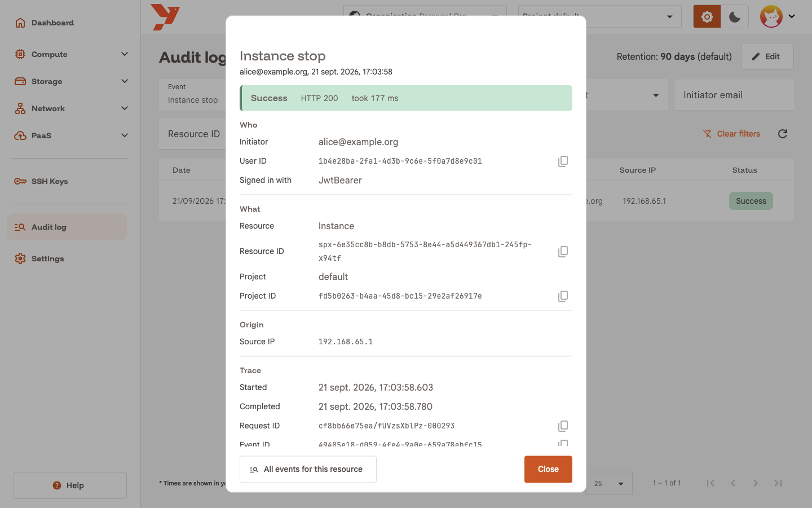Image resolution: width=812 pixels, height=508 pixels.
Task: Expand the PaaS menu section
Action: 125,135
